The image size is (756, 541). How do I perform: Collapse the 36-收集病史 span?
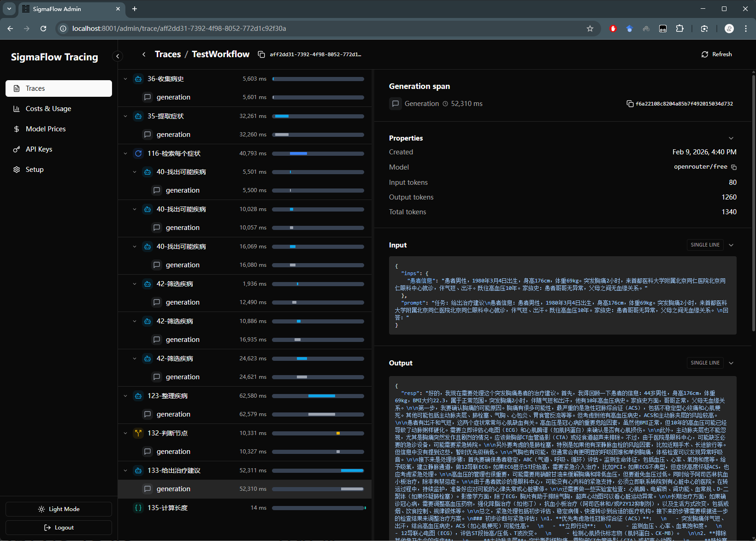coord(125,79)
